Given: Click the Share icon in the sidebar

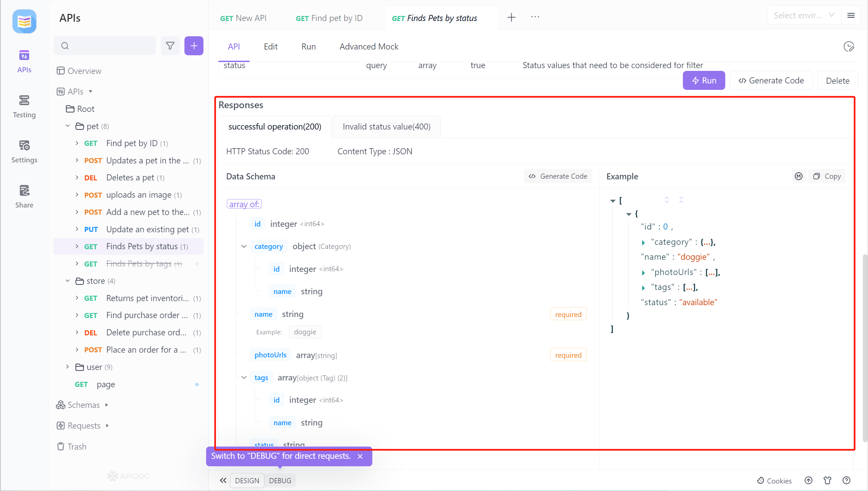Looking at the screenshot, I should [24, 196].
